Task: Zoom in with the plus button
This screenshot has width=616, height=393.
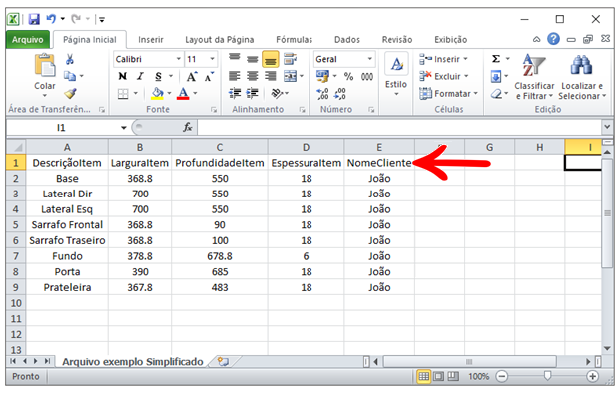Action: pyautogui.click(x=593, y=376)
